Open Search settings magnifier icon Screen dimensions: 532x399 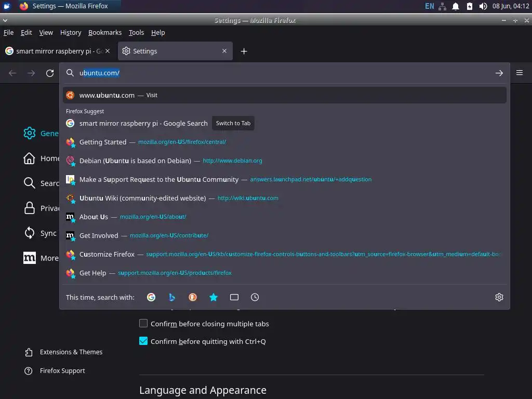(30, 183)
